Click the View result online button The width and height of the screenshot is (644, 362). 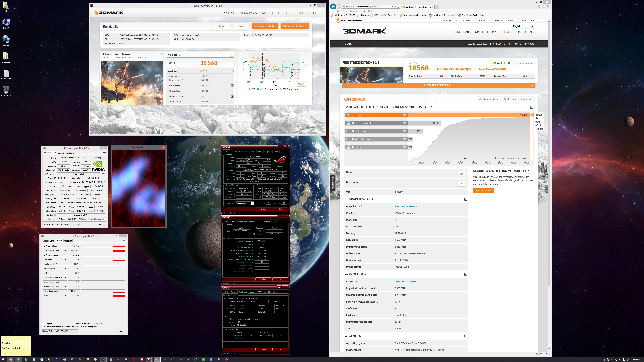[295, 26]
